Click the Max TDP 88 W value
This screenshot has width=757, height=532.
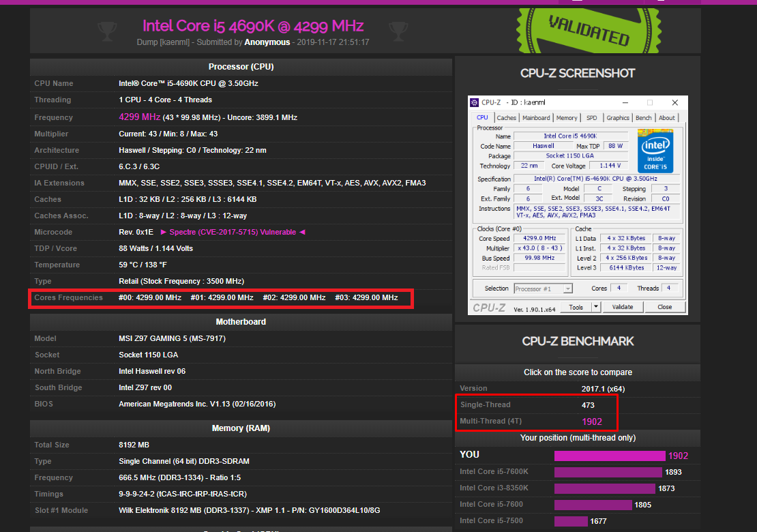[x=616, y=146]
